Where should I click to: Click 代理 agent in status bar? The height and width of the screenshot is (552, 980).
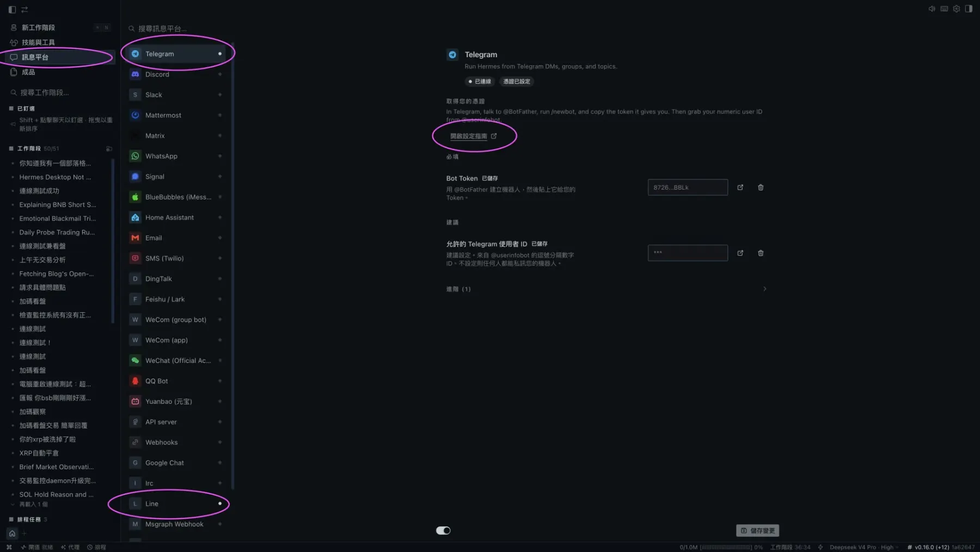(70, 547)
